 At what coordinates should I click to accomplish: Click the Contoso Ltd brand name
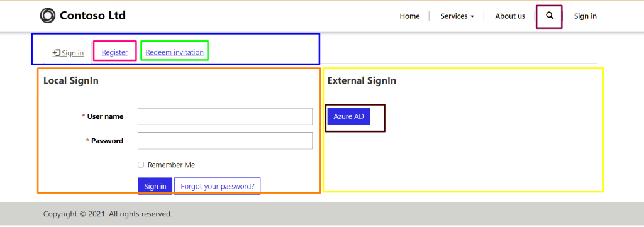point(93,16)
